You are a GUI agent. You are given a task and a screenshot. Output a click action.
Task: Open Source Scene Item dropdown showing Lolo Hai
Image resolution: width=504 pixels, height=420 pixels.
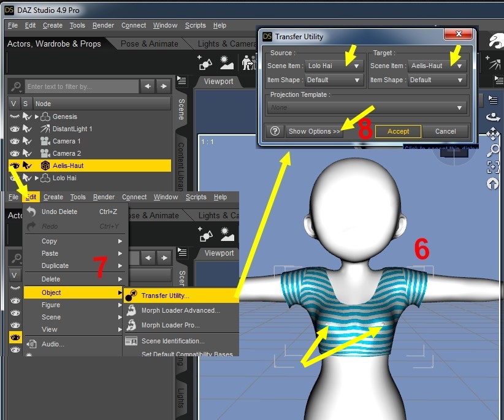pos(334,66)
